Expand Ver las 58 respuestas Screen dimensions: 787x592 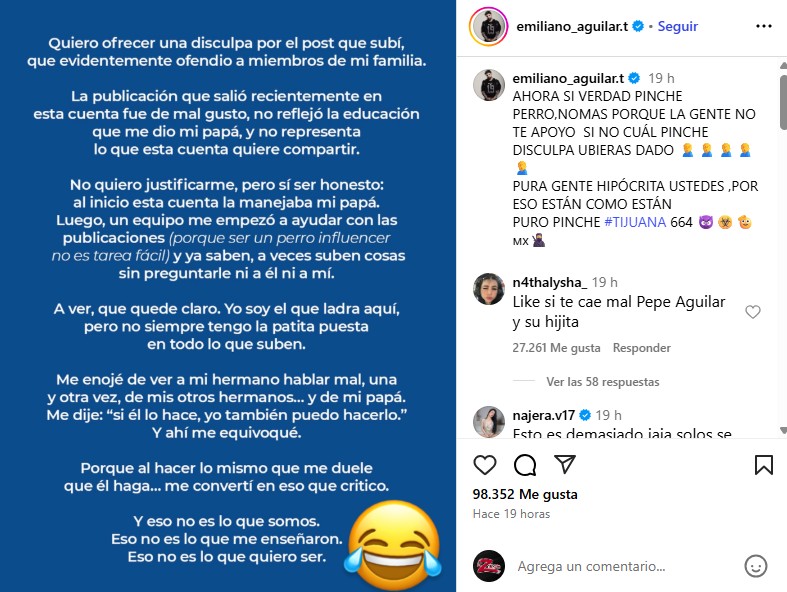(602, 382)
